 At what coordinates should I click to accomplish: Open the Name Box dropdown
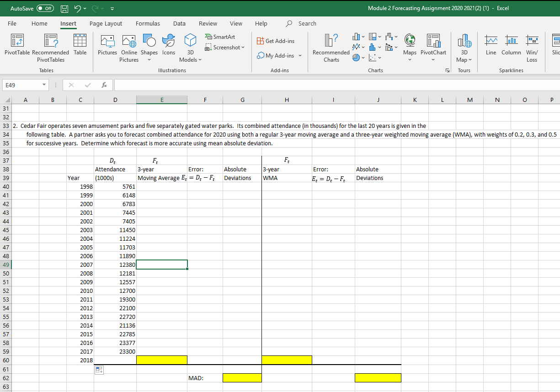point(43,85)
